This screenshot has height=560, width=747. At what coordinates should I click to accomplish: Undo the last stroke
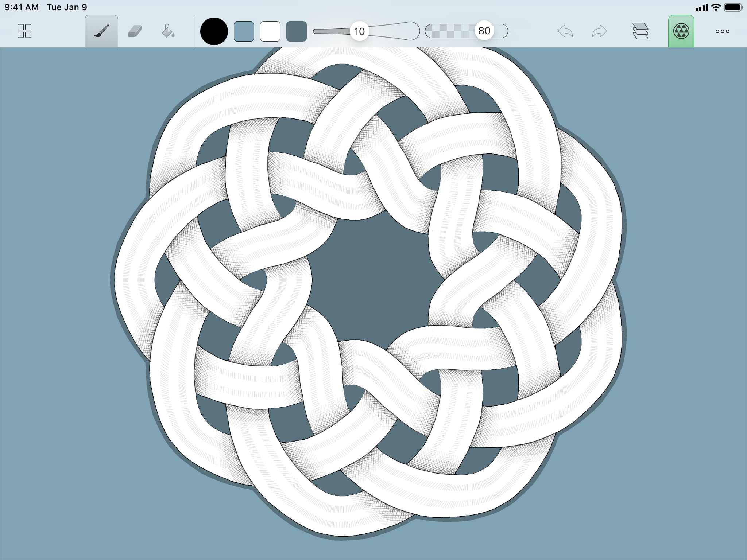pos(565,31)
